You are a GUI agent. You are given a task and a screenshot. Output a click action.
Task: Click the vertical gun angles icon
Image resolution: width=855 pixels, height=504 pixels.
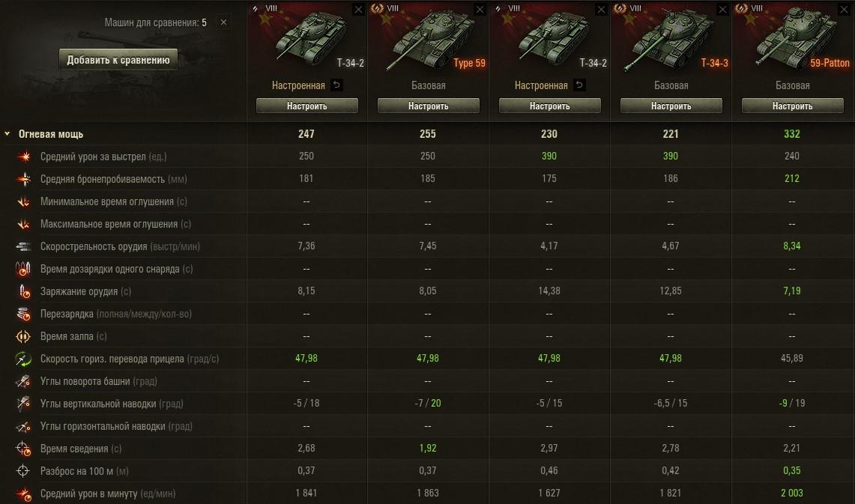23,404
